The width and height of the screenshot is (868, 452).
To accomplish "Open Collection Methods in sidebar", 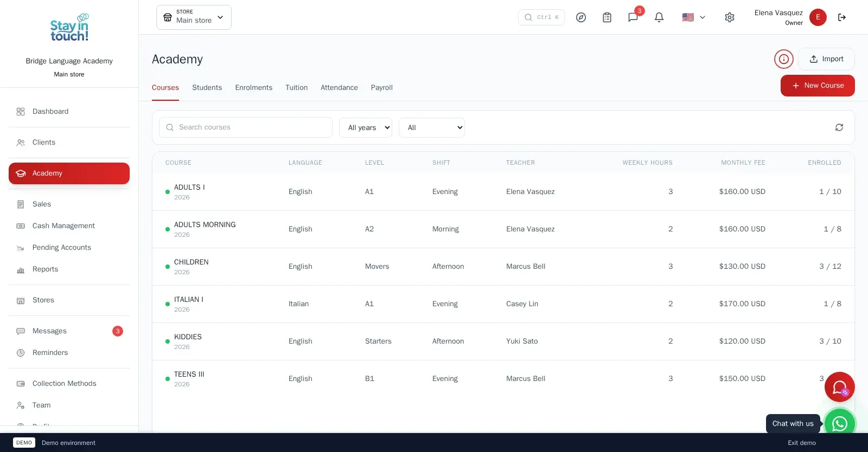I will [x=69, y=384].
